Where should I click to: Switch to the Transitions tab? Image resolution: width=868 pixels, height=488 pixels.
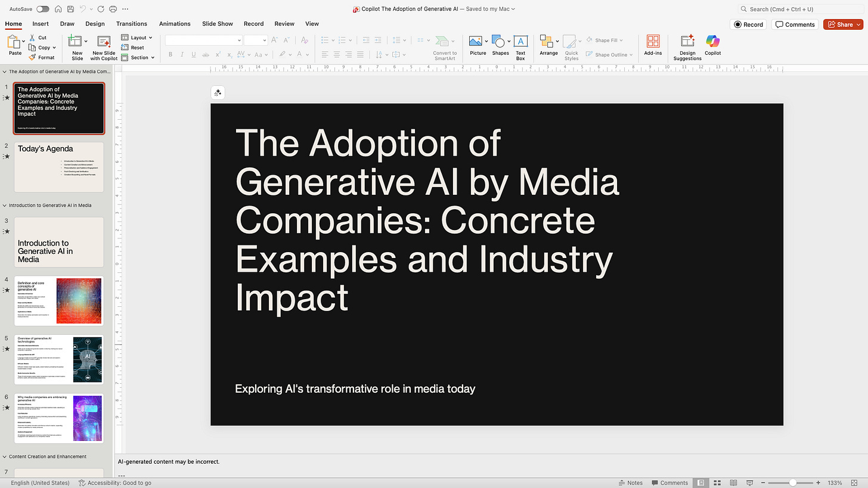click(x=132, y=24)
